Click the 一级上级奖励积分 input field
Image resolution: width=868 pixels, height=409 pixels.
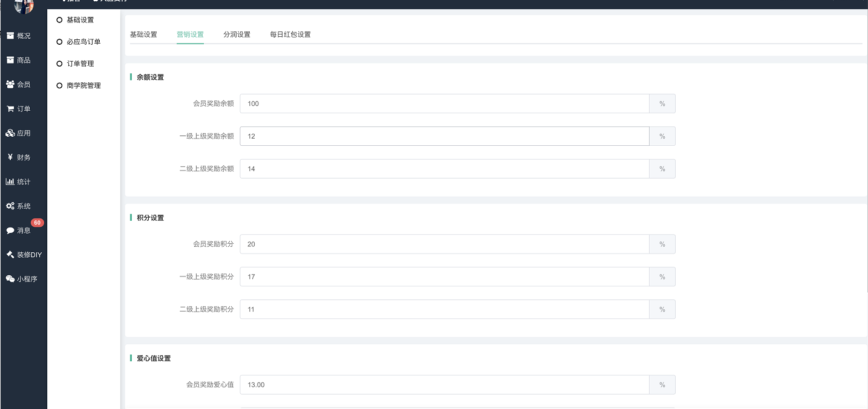(445, 276)
